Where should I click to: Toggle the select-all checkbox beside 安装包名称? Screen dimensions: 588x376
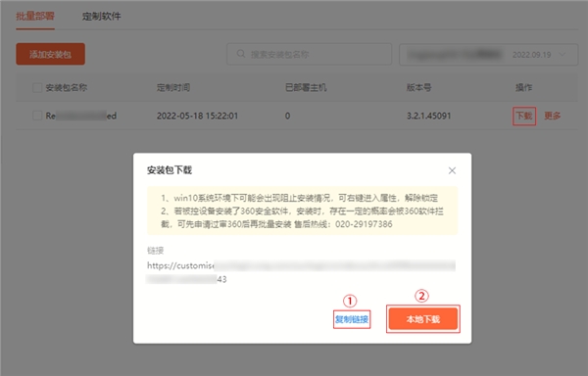[37, 87]
